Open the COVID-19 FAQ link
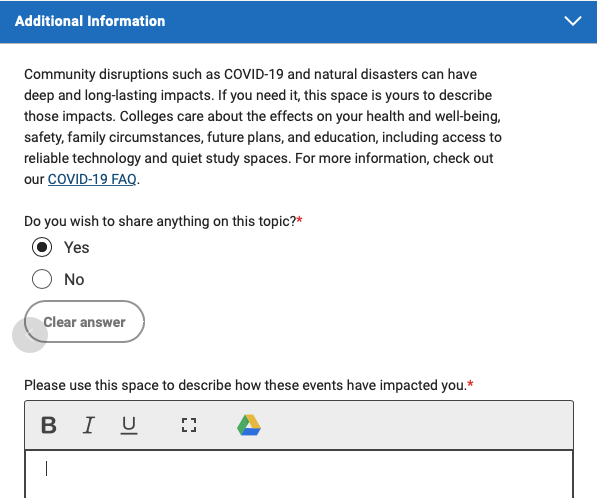This screenshot has width=597, height=498. point(92,179)
